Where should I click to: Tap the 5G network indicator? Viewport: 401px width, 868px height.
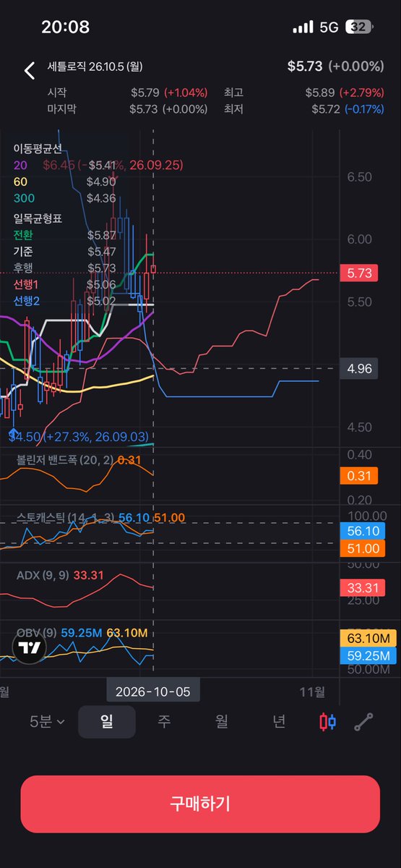click(x=329, y=27)
